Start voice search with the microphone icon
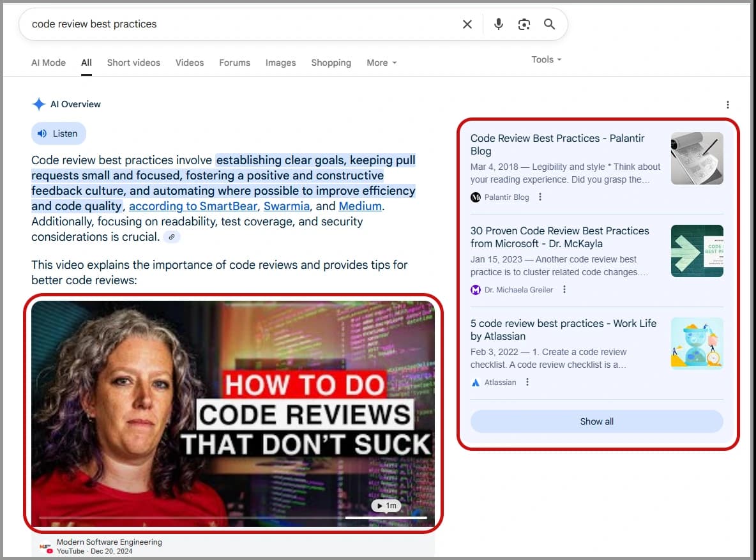The height and width of the screenshot is (560, 756). pyautogui.click(x=499, y=24)
